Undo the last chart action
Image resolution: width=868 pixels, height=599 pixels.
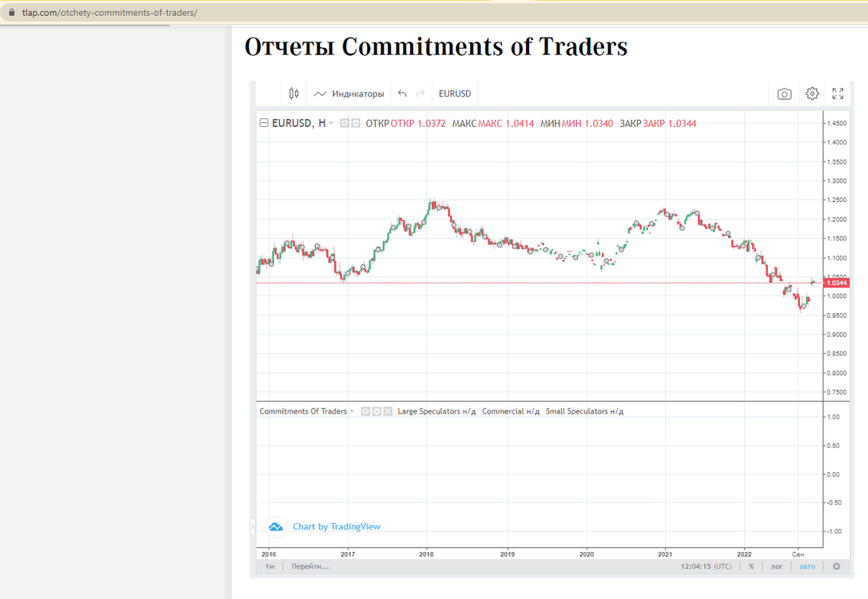pyautogui.click(x=403, y=93)
